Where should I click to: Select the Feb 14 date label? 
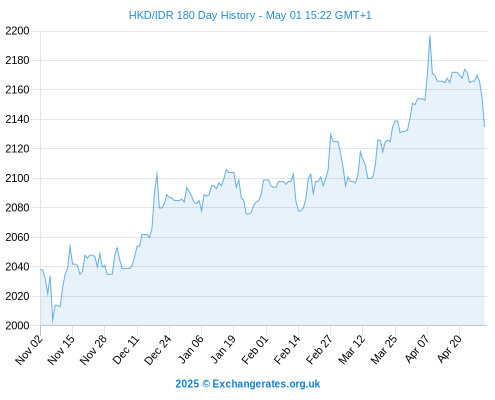click(x=287, y=349)
